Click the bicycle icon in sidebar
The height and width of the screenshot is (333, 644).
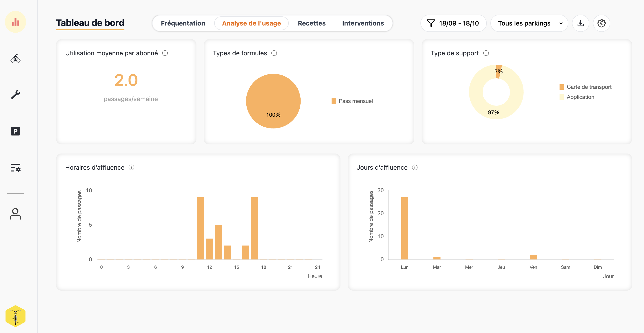pyautogui.click(x=15, y=59)
